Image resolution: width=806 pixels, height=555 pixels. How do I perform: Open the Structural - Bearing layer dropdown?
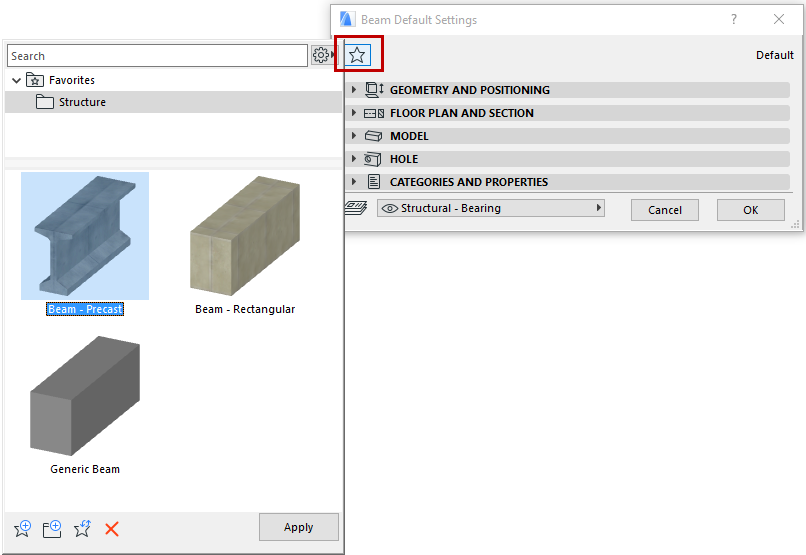pyautogui.click(x=491, y=208)
